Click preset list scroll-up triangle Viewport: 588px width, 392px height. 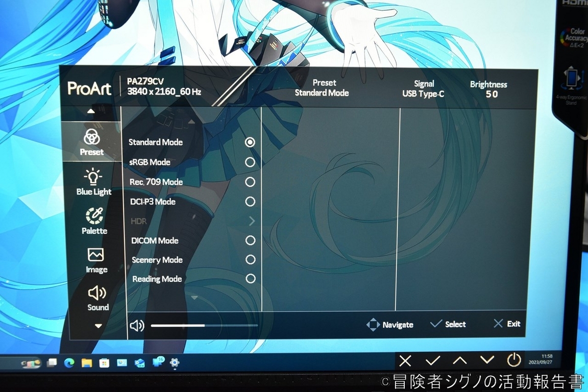coord(192,121)
